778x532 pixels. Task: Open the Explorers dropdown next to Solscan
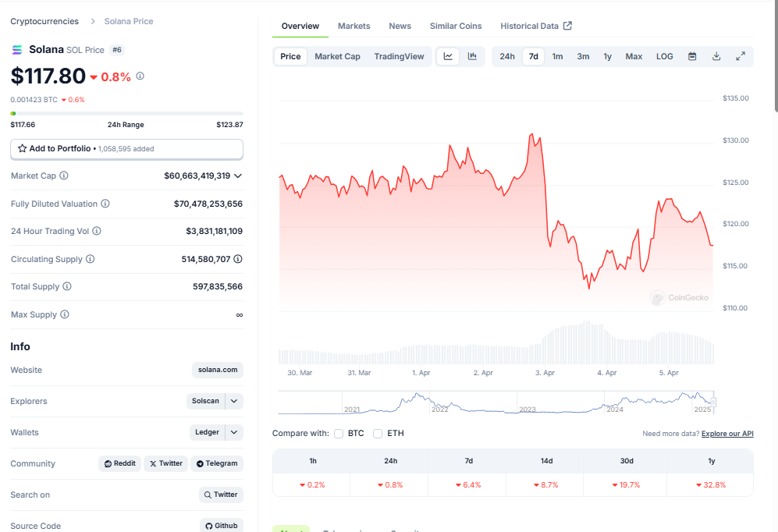click(234, 401)
